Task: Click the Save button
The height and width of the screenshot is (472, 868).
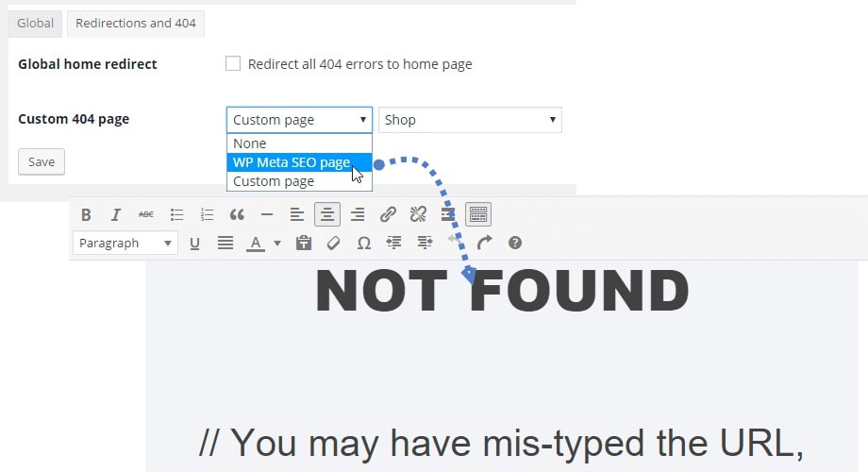Action: [42, 161]
